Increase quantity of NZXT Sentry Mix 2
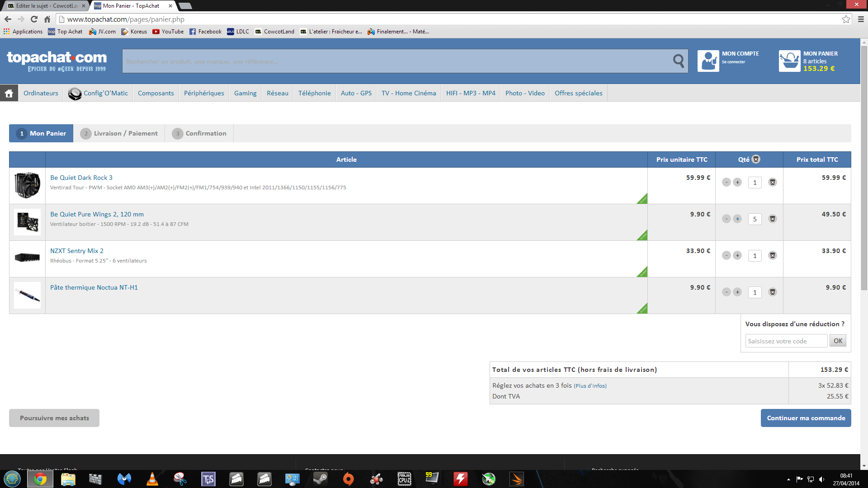Image resolution: width=868 pixels, height=488 pixels. click(x=737, y=255)
